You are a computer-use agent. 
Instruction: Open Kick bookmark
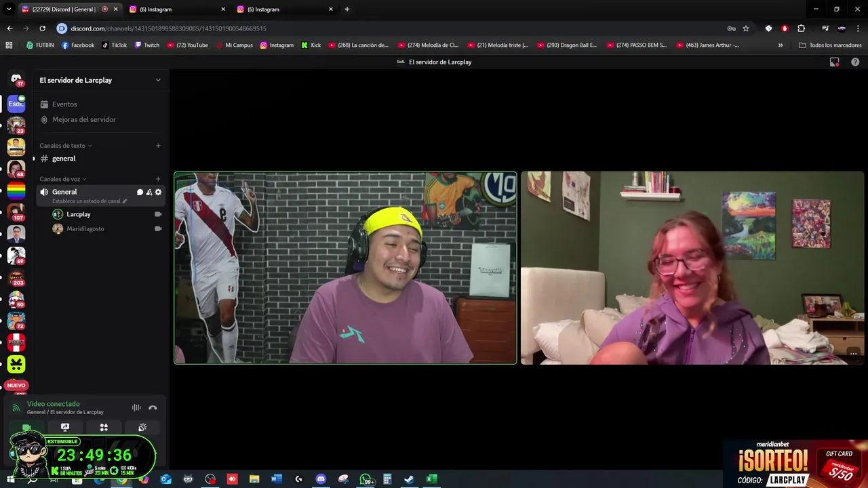point(311,45)
